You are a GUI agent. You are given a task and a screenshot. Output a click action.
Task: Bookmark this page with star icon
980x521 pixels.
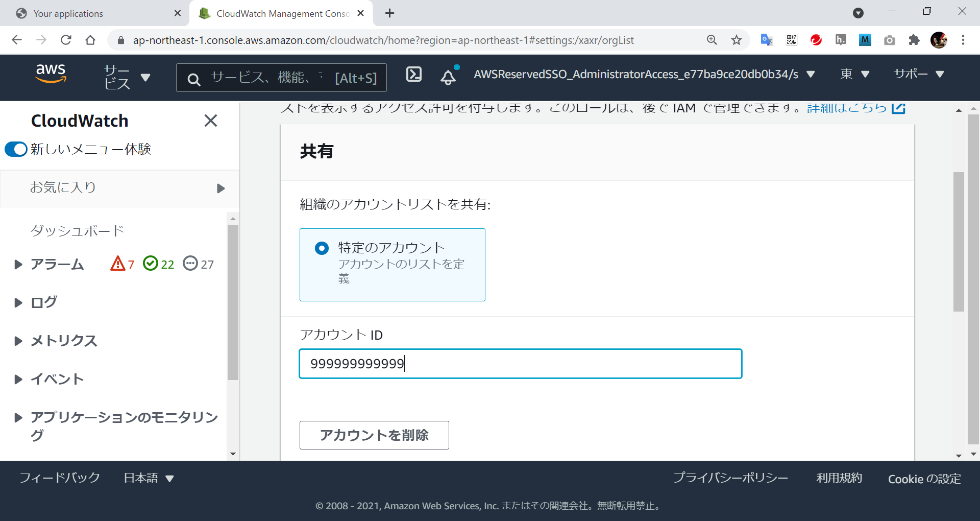pyautogui.click(x=736, y=40)
